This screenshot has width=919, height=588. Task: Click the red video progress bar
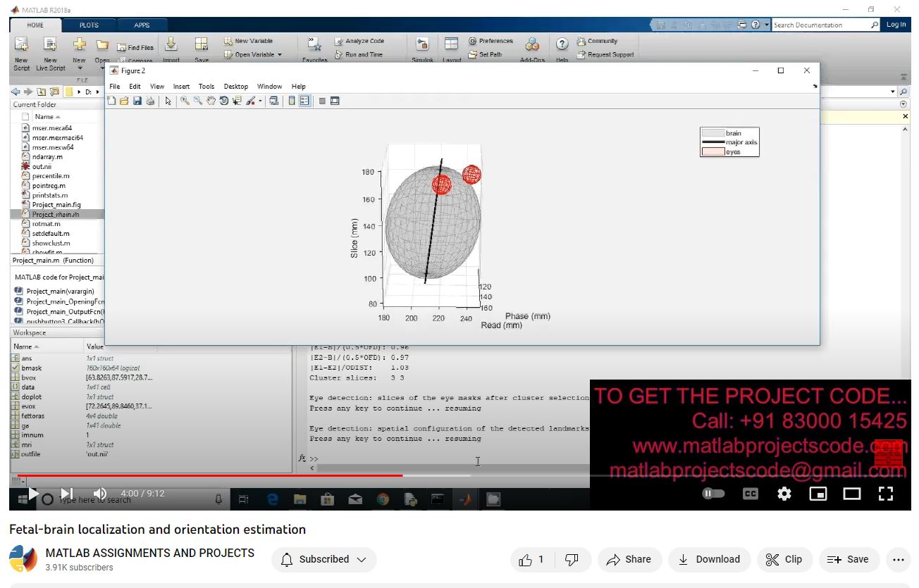pyautogui.click(x=211, y=475)
